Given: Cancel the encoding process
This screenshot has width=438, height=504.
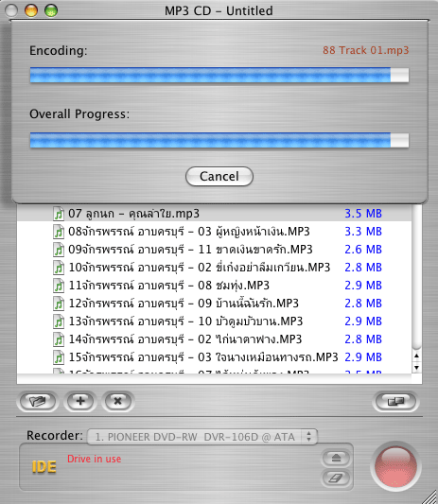Looking at the screenshot, I should click(219, 176).
